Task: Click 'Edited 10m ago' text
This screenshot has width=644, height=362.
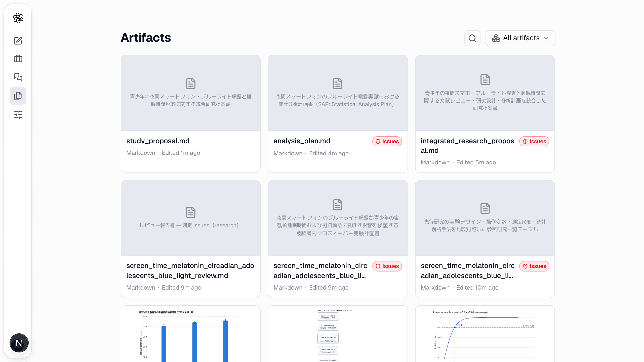Action: [477, 288]
